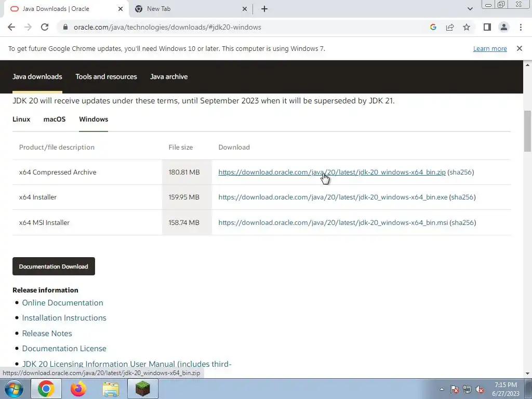
Task: Download the jdk-20 windows-x64 zip archive
Action: point(332,172)
